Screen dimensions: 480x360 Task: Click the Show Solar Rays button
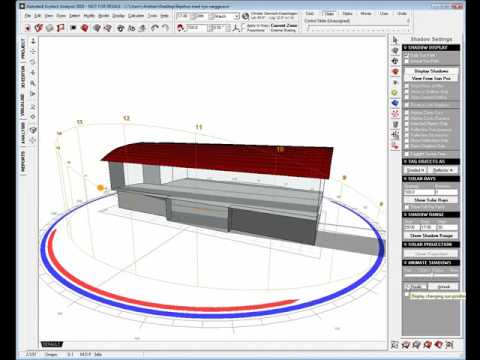431,200
